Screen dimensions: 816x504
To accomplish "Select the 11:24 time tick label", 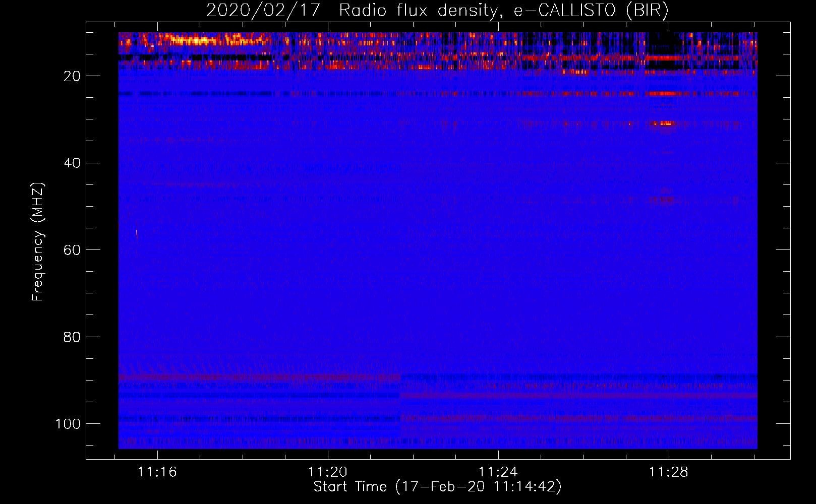I will click(498, 472).
